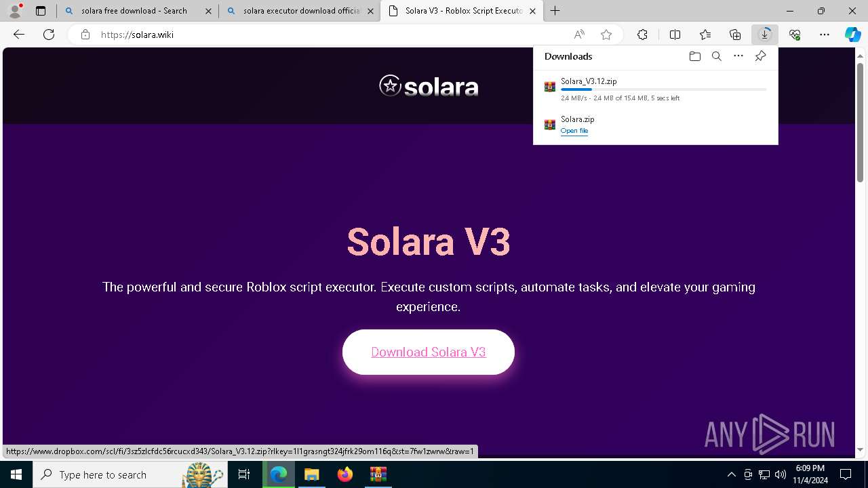
Task: Open Microsoft Edge from taskbar
Action: tap(279, 474)
